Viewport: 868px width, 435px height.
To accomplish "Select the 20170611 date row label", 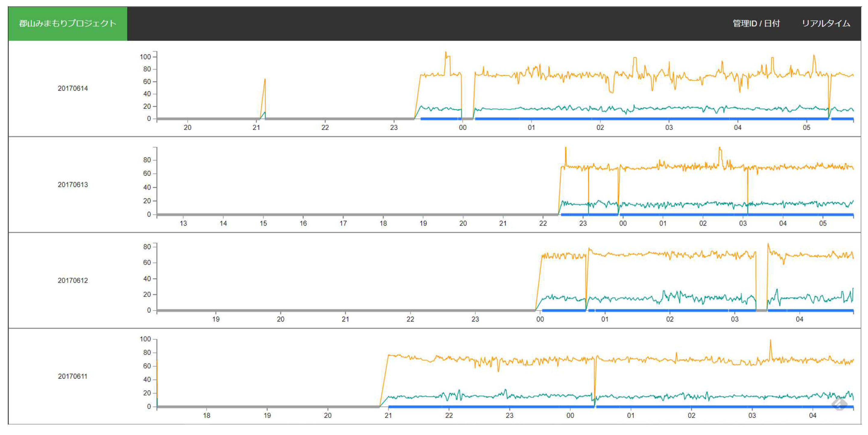I will coord(73,376).
